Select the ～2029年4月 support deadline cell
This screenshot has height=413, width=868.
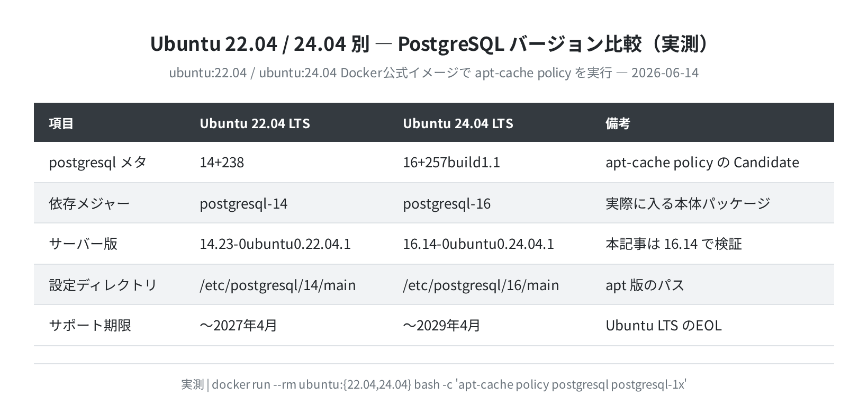pyautogui.click(x=442, y=325)
